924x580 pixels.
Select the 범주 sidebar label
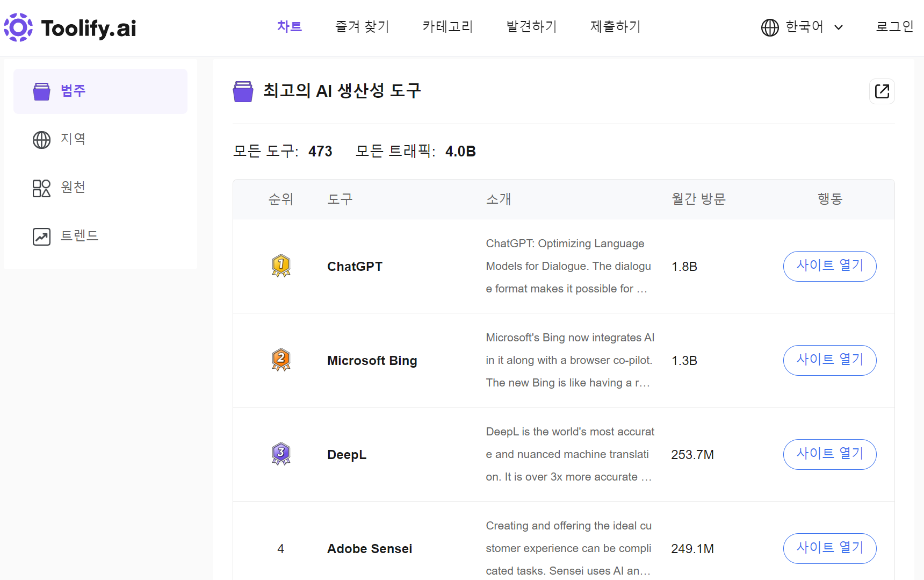(x=73, y=90)
